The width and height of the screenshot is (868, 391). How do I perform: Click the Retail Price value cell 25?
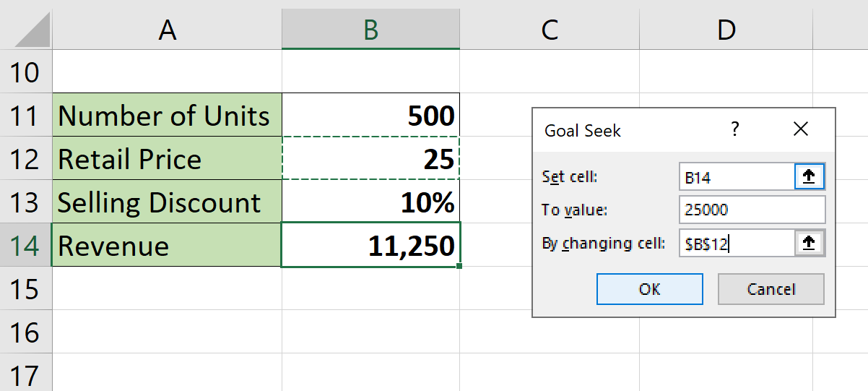coord(370,159)
